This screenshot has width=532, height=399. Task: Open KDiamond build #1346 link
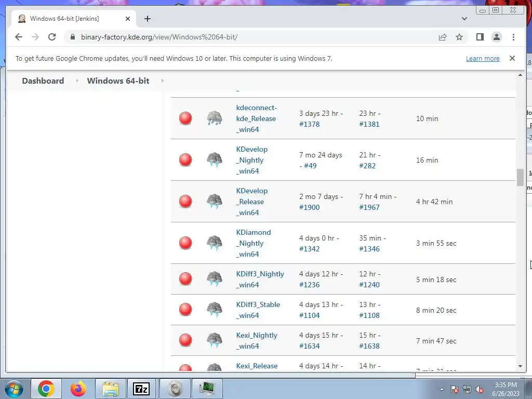[369, 249]
